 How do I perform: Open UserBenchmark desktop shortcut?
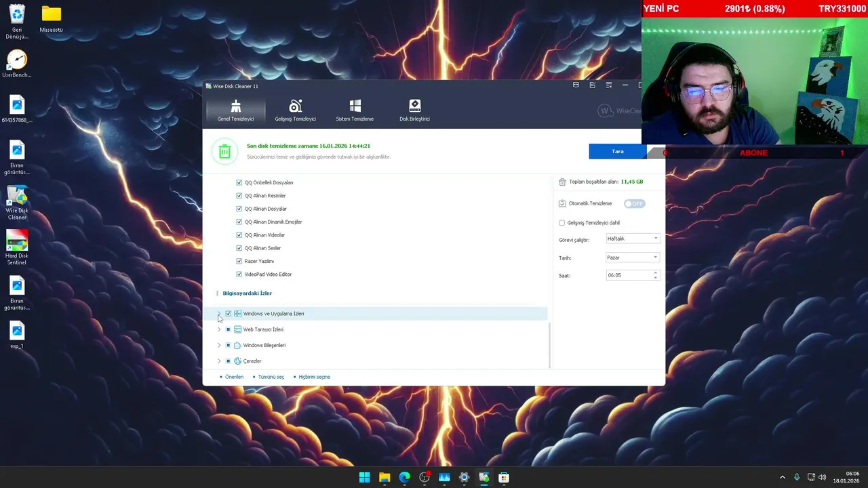(x=17, y=64)
